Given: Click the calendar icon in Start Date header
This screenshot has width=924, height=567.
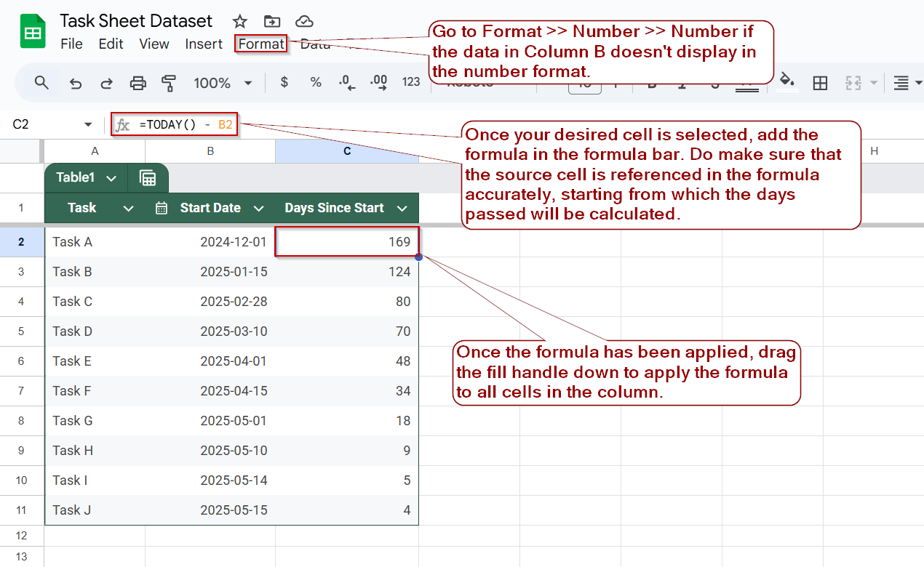Looking at the screenshot, I should click(162, 208).
